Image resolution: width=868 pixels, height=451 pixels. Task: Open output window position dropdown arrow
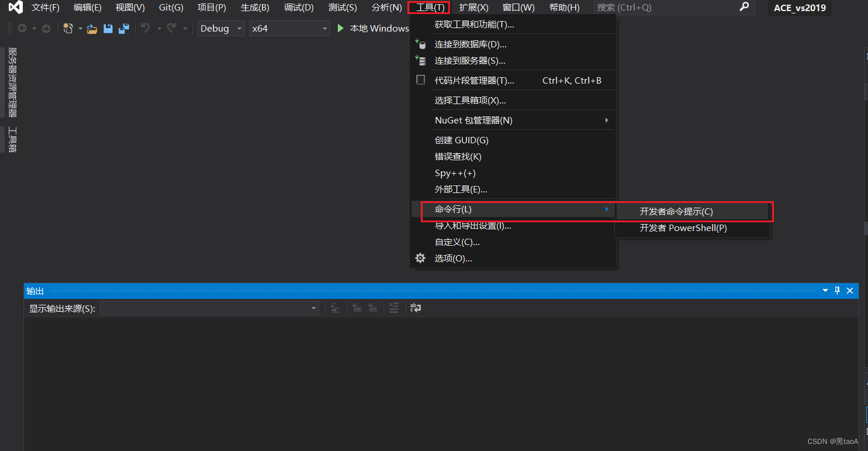(825, 290)
